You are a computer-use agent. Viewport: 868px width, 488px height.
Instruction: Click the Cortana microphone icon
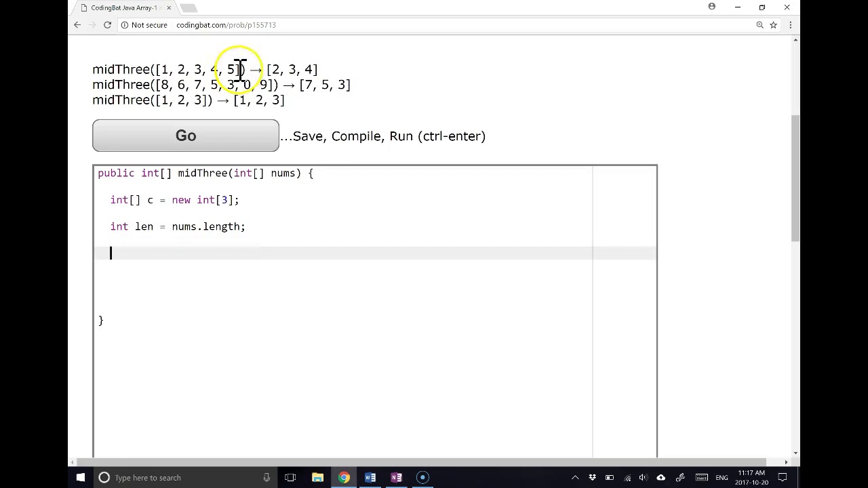267,478
